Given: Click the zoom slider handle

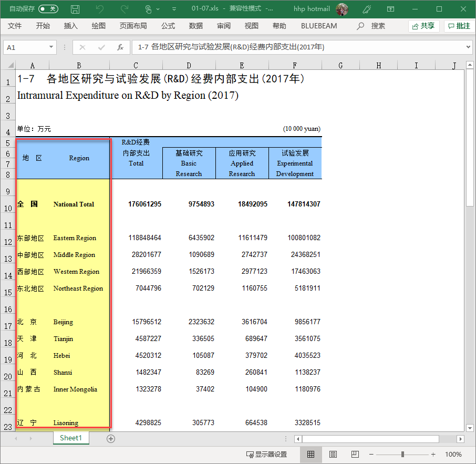Looking at the screenshot, I should pos(402,454).
